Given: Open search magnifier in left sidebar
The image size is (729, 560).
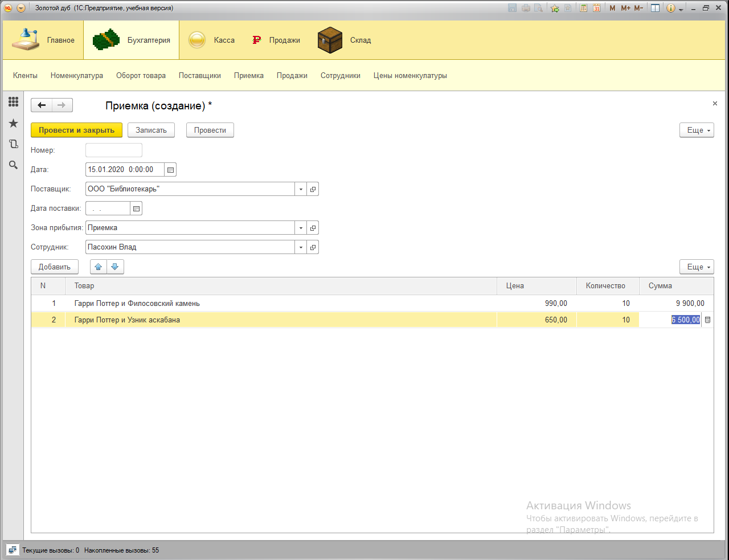Looking at the screenshot, I should coord(13,165).
